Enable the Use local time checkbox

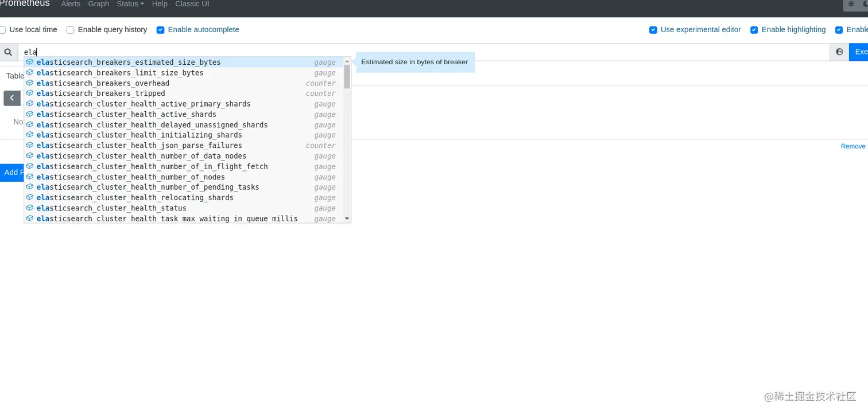2,30
